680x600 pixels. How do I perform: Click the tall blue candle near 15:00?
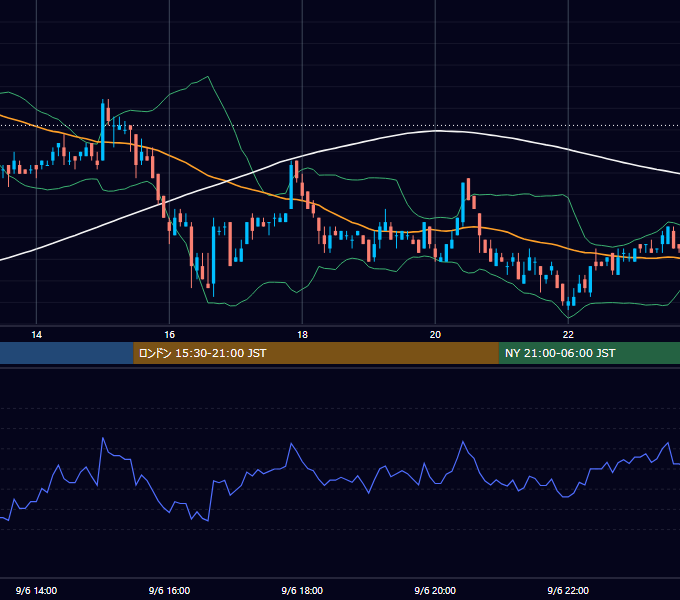coord(103,129)
